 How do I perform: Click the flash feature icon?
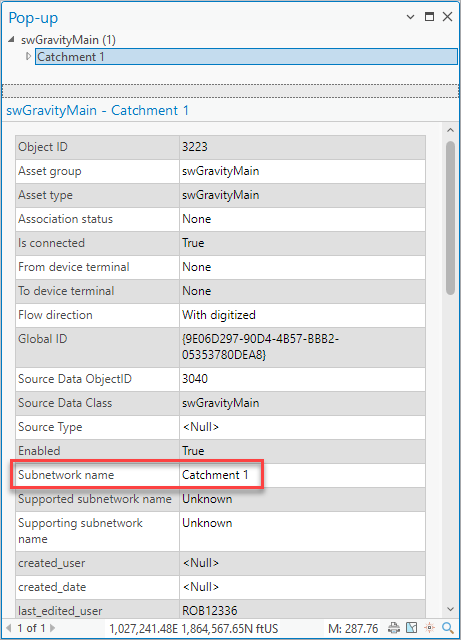pyautogui.click(x=430, y=628)
